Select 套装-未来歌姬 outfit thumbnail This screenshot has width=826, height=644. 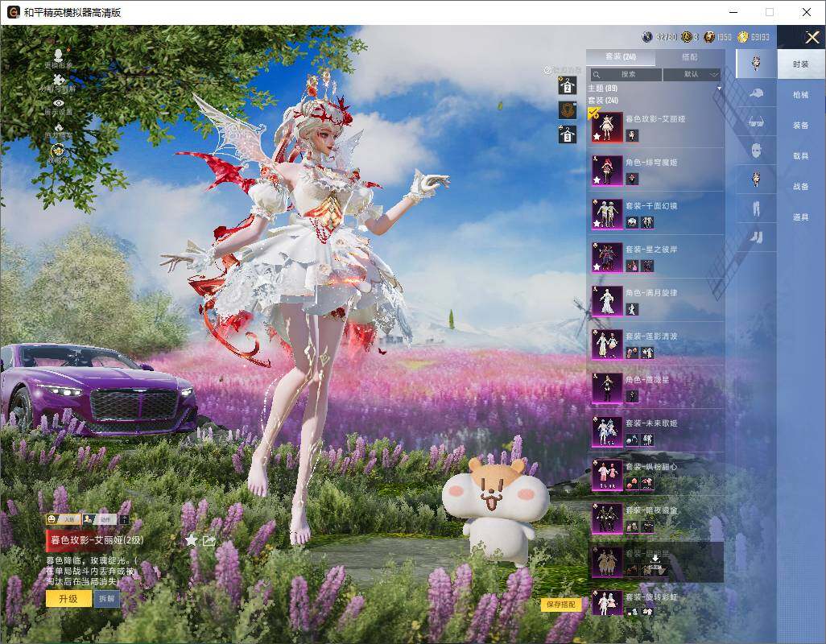click(607, 431)
